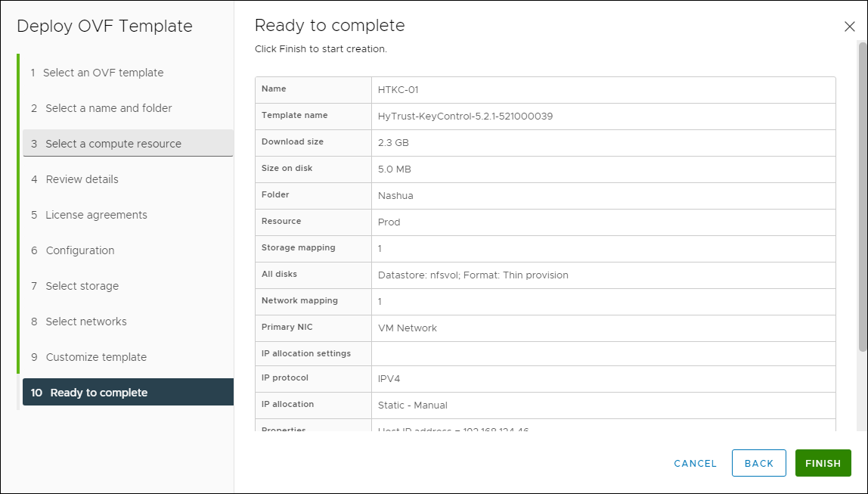Screen dimensions: 868x494
Task: Click the Primary NIC value VM Network
Action: tap(407, 328)
